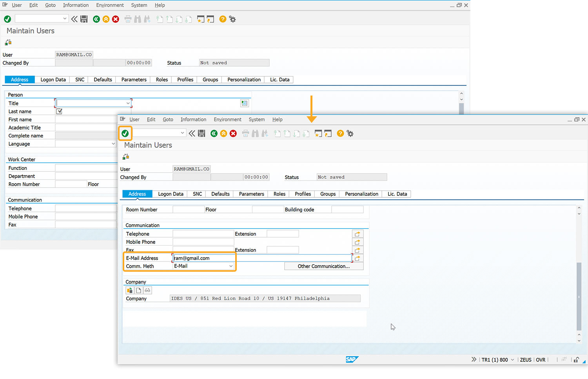Image resolution: width=588 pixels, height=379 pixels.
Task: Click into the E-Mail Address input field
Action: pos(261,258)
